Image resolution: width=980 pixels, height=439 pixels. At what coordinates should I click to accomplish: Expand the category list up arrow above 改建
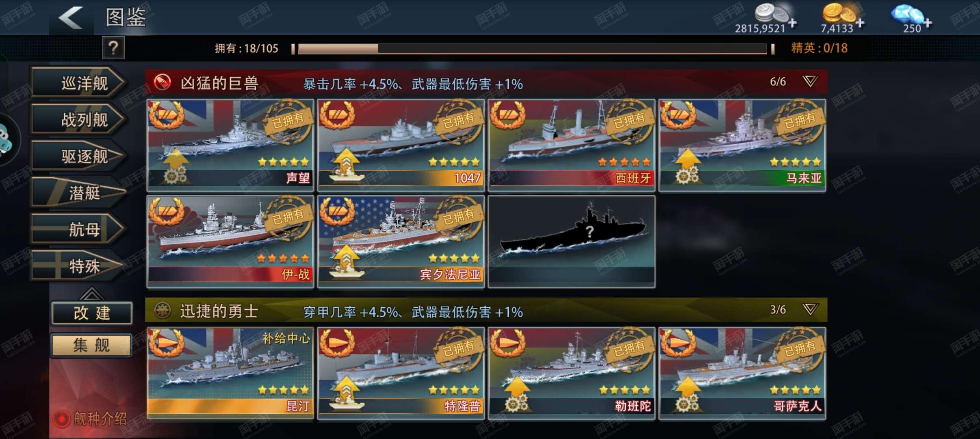point(91,293)
